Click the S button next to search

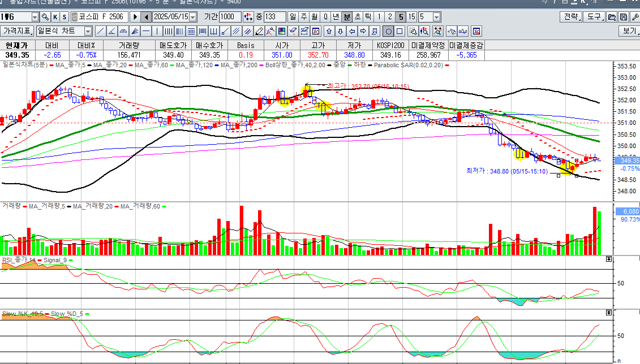point(65,17)
